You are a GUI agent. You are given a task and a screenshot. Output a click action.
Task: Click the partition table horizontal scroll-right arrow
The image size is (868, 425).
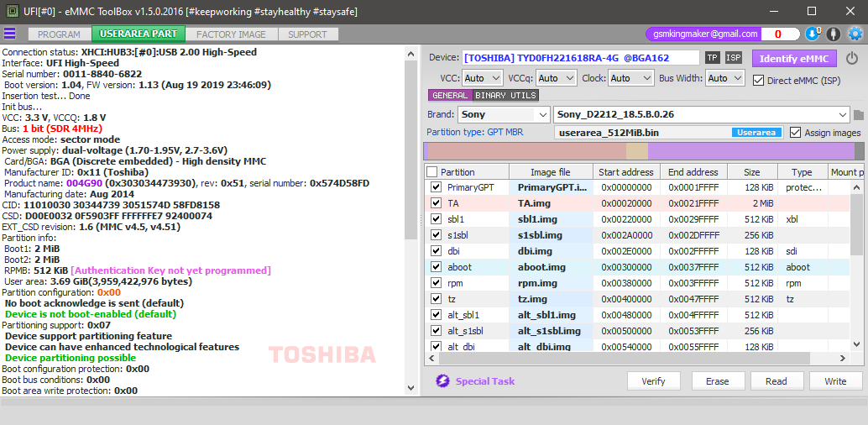(843, 359)
